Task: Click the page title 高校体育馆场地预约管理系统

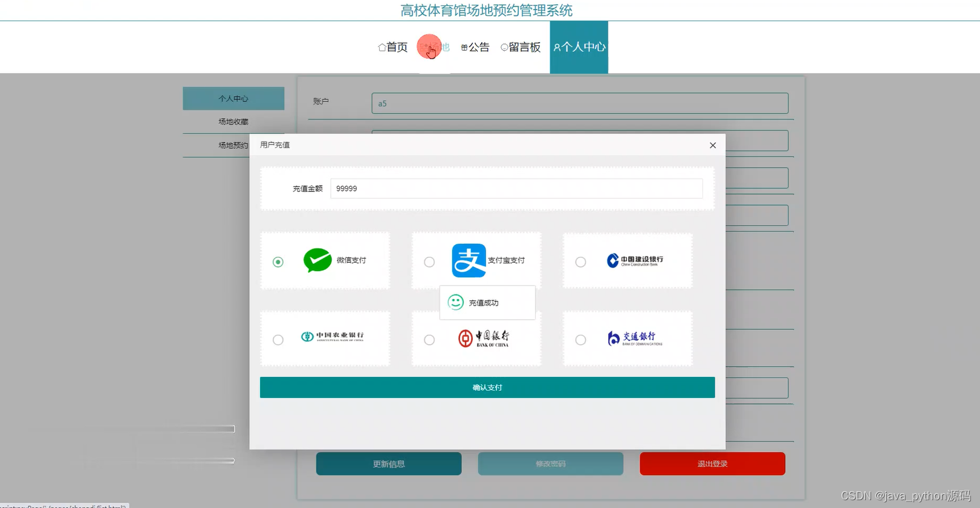Action: pos(487,10)
